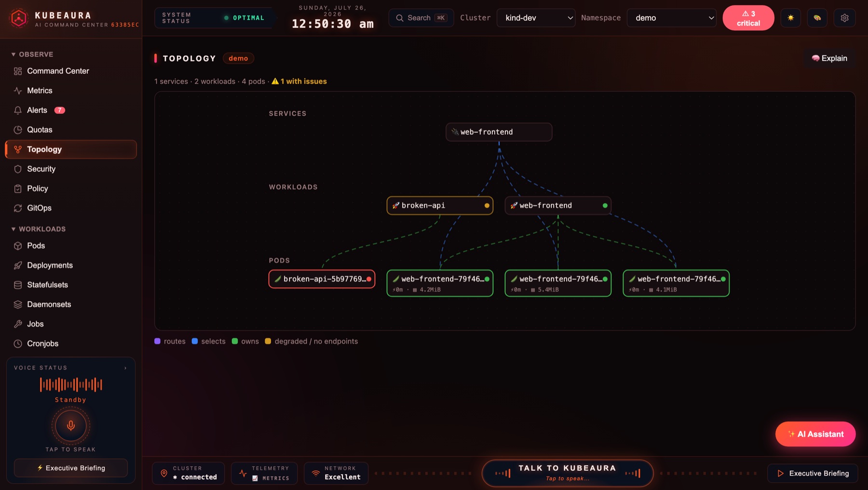Collapse the OBSERVE sidebar section
Image resolution: width=868 pixels, height=490 pixels.
(32, 54)
